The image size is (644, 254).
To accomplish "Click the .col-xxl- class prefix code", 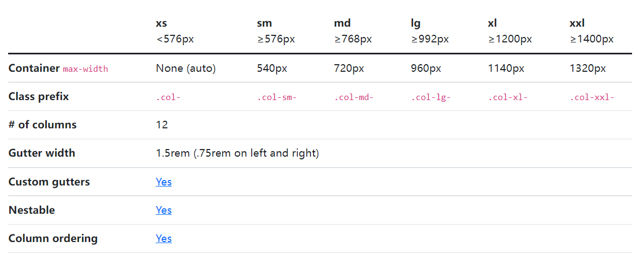I will tap(592, 97).
